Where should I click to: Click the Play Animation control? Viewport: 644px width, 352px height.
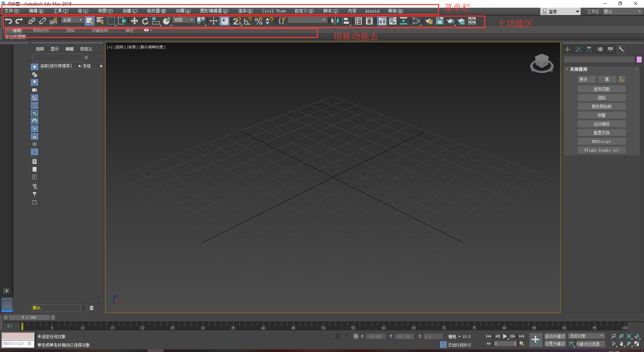(505, 336)
